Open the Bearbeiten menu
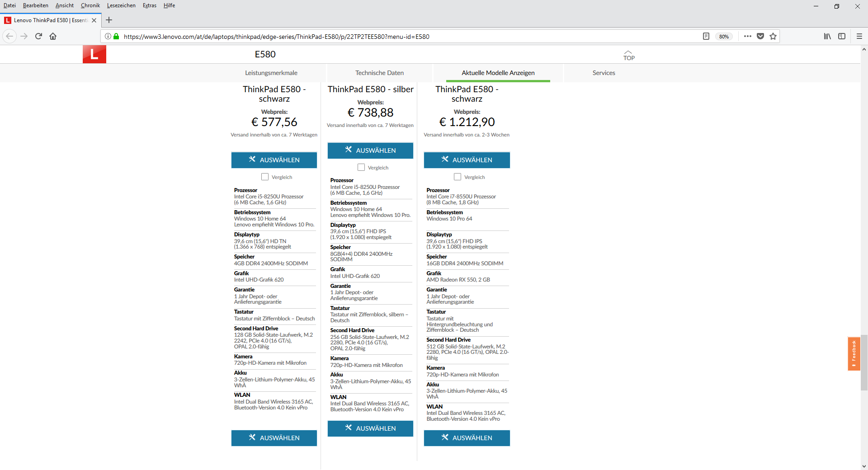 pyautogui.click(x=36, y=5)
